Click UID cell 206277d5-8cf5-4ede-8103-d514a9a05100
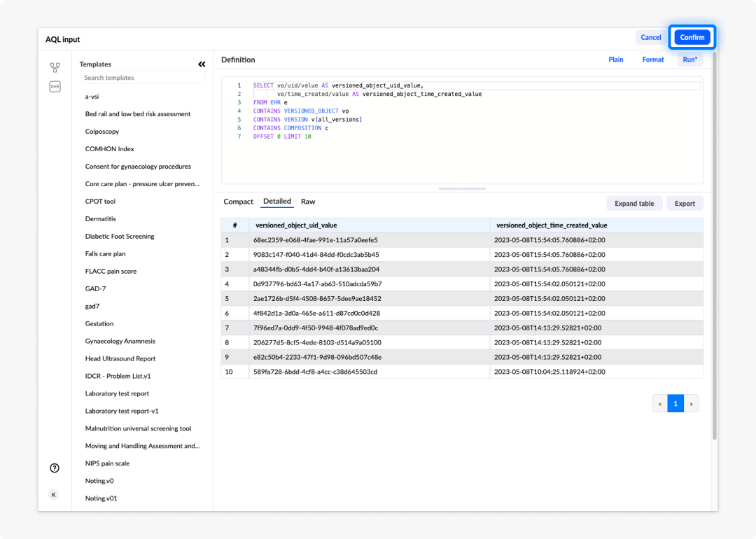 pos(370,342)
